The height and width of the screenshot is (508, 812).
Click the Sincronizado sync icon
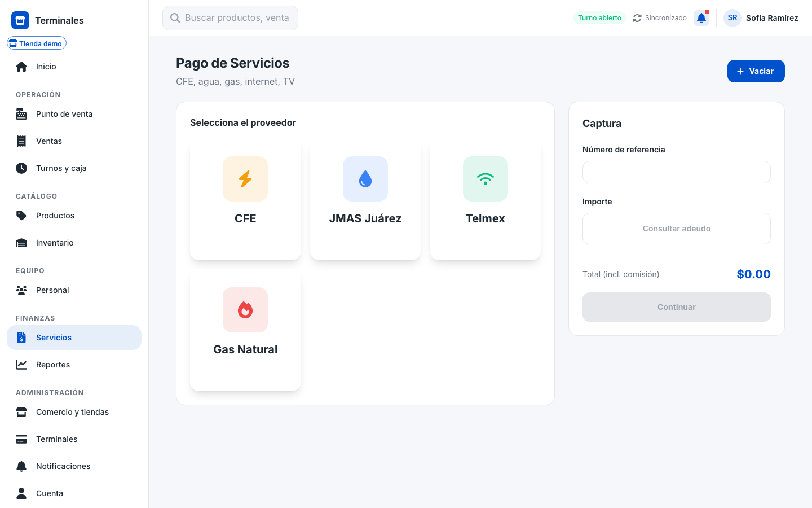coord(637,18)
